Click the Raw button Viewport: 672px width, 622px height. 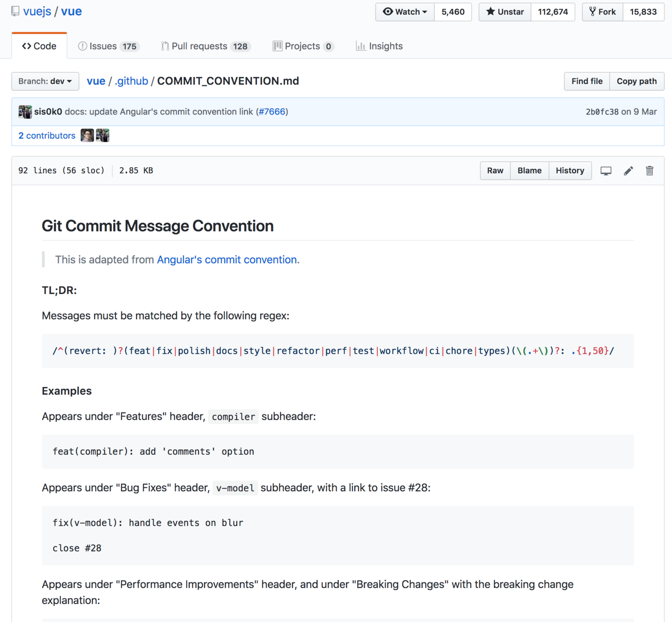tap(495, 170)
